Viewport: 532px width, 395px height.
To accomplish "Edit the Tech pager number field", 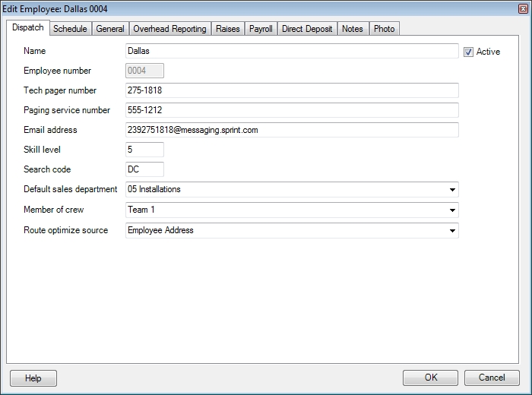I will [x=292, y=90].
